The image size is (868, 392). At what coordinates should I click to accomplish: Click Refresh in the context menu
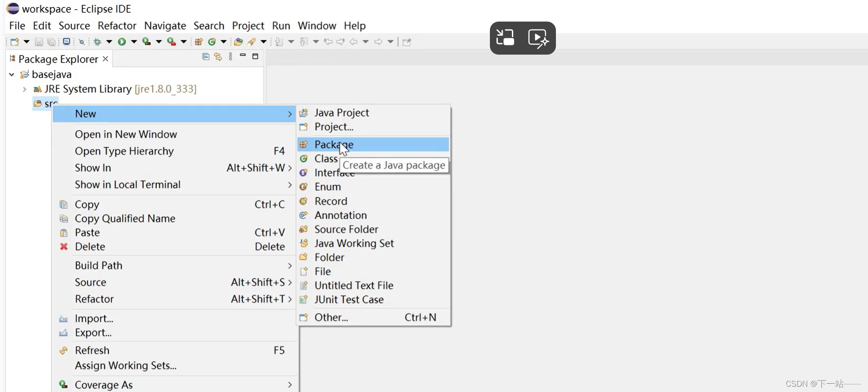[x=174, y=351]
